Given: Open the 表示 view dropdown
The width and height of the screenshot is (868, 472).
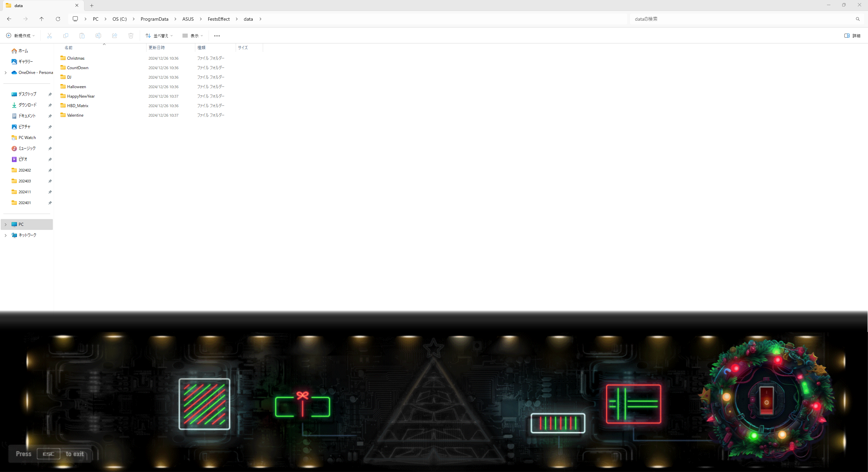Looking at the screenshot, I should tap(193, 36).
